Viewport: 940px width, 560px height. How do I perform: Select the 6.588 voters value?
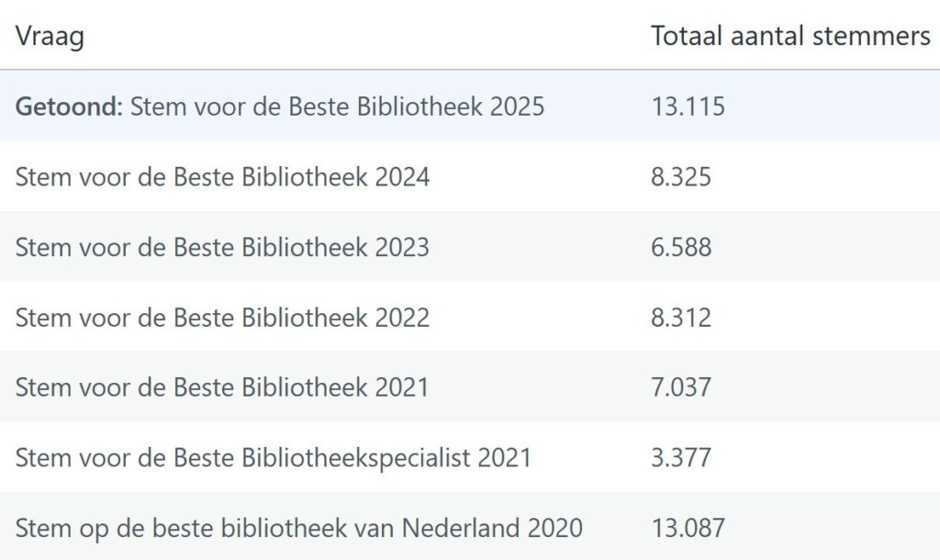point(681,247)
